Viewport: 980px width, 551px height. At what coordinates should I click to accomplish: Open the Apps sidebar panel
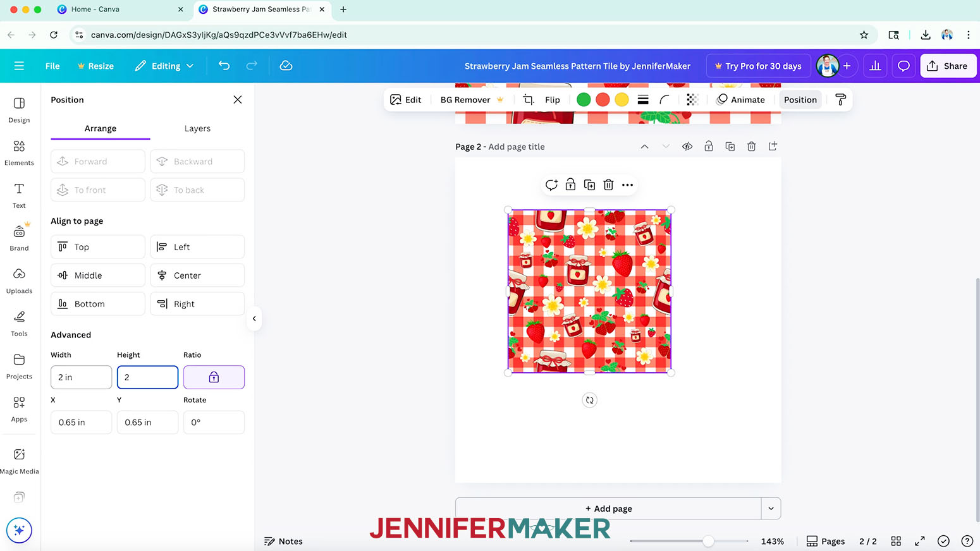click(x=19, y=409)
